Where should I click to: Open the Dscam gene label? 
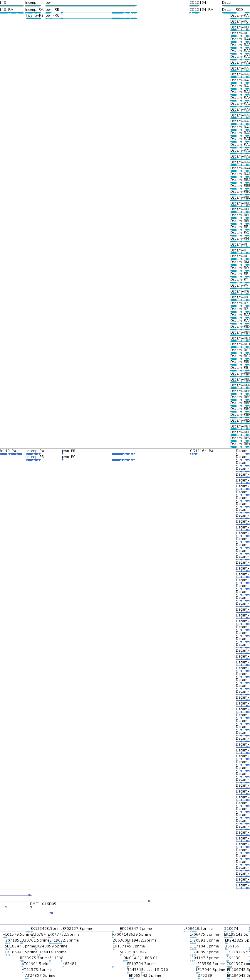pyautogui.click(x=228, y=3)
